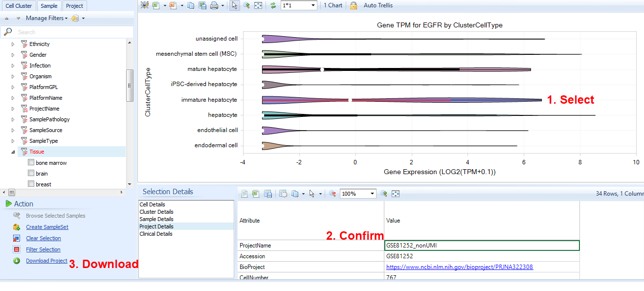Select the ProjectName filter row
This screenshot has height=291, width=644.
pos(44,109)
